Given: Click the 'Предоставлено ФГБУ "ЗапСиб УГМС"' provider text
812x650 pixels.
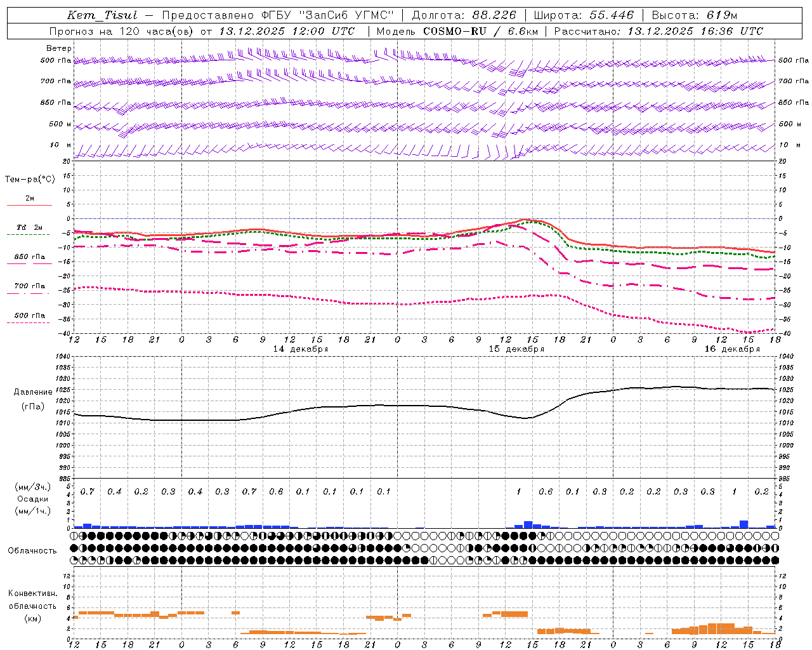Looking at the screenshot, I should tap(278, 15).
